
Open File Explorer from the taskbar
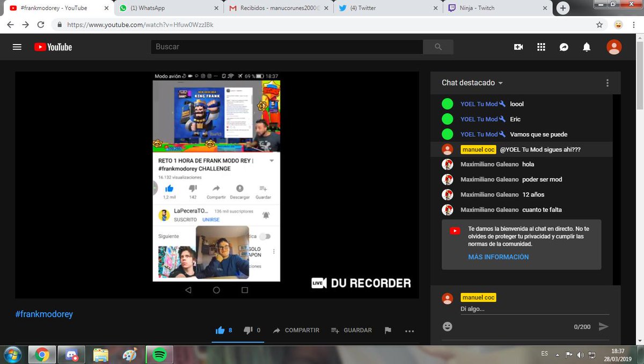point(101,355)
